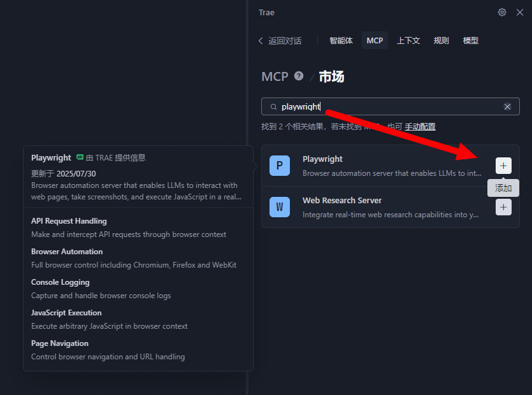The image size is (532, 395).
Task: Add the Web Research Server
Action: pos(503,207)
